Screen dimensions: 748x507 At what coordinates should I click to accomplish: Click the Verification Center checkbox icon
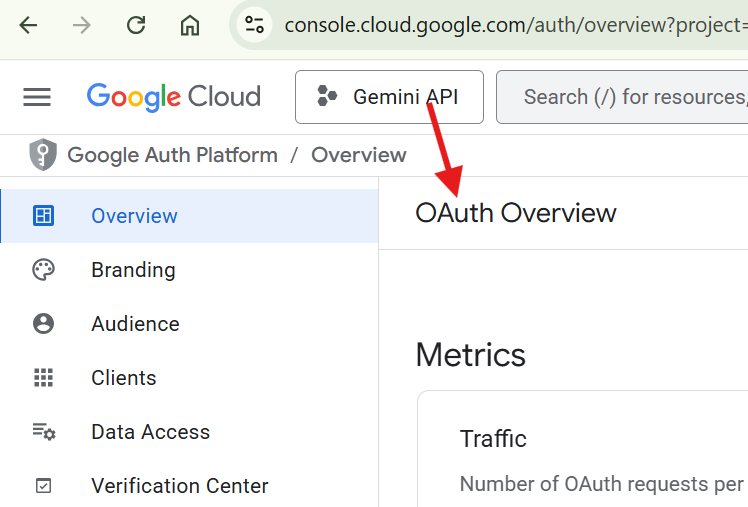coord(43,486)
